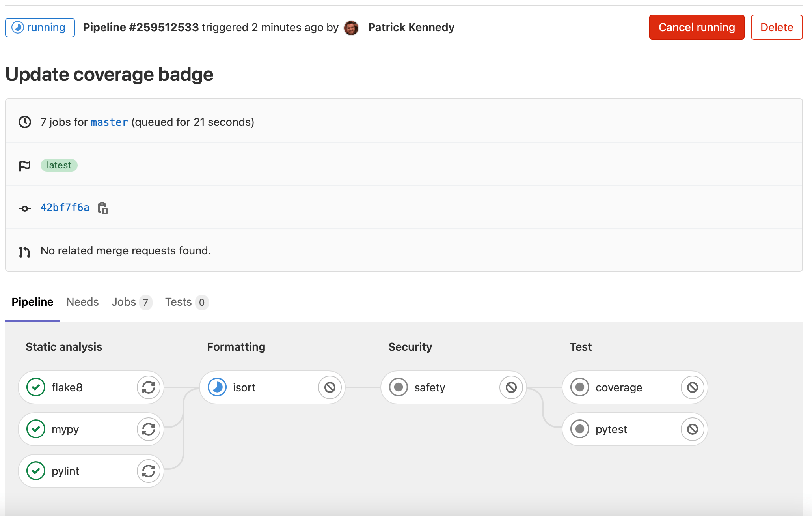Delete the pipeline
The height and width of the screenshot is (516, 812).
tap(777, 27)
